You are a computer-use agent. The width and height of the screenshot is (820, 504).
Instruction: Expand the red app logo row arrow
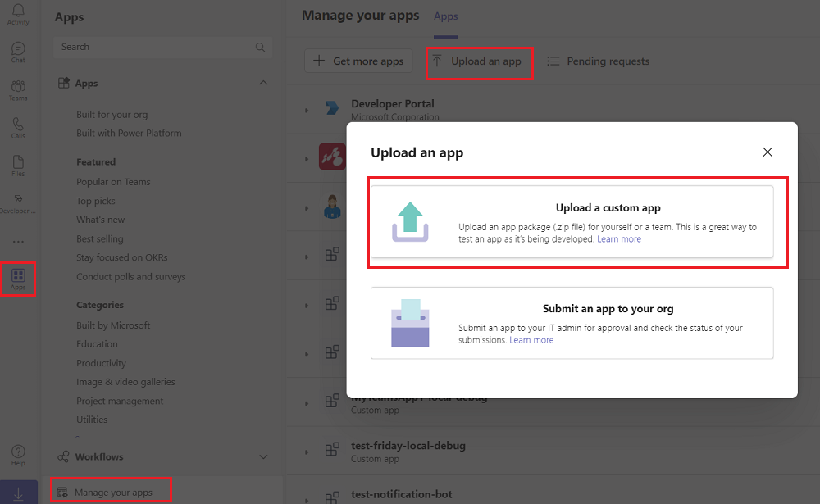tap(307, 159)
